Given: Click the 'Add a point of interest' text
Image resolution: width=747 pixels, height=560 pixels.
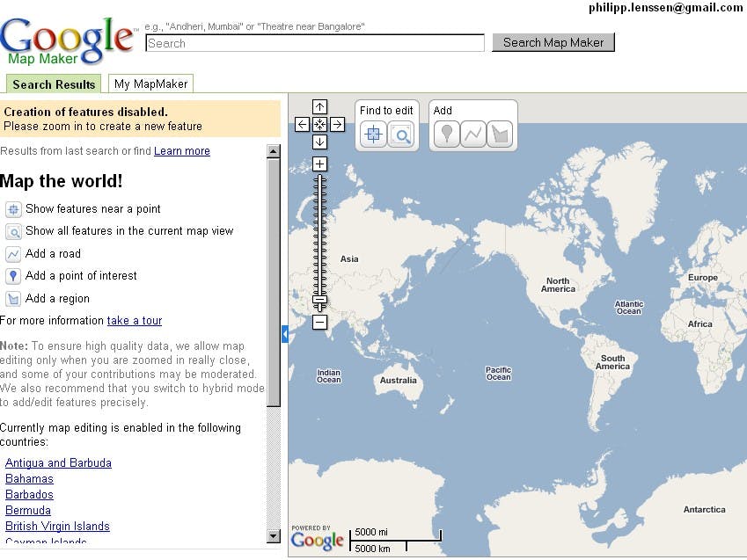Looking at the screenshot, I should click(81, 276).
